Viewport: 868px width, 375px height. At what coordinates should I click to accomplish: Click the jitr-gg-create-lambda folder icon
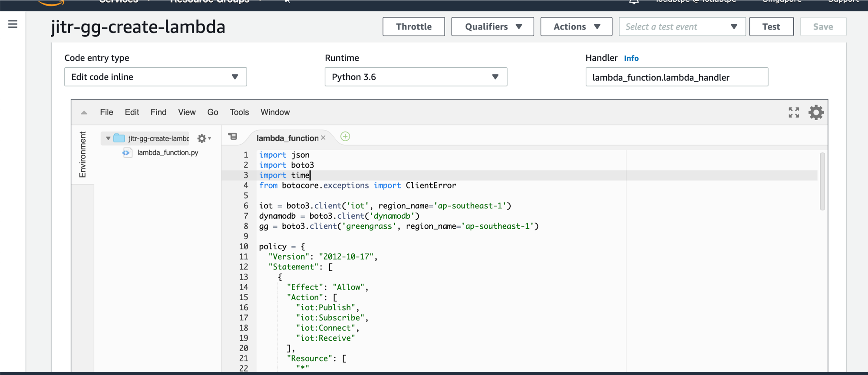(x=119, y=138)
